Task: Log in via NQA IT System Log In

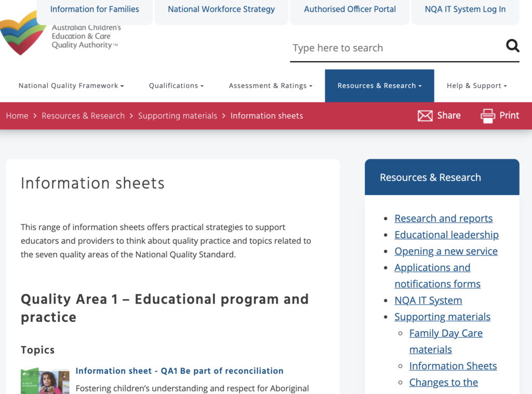Action: coord(464,9)
